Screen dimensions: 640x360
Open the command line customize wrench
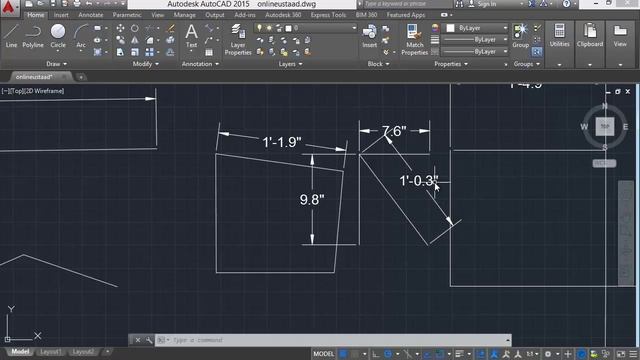(x=149, y=340)
